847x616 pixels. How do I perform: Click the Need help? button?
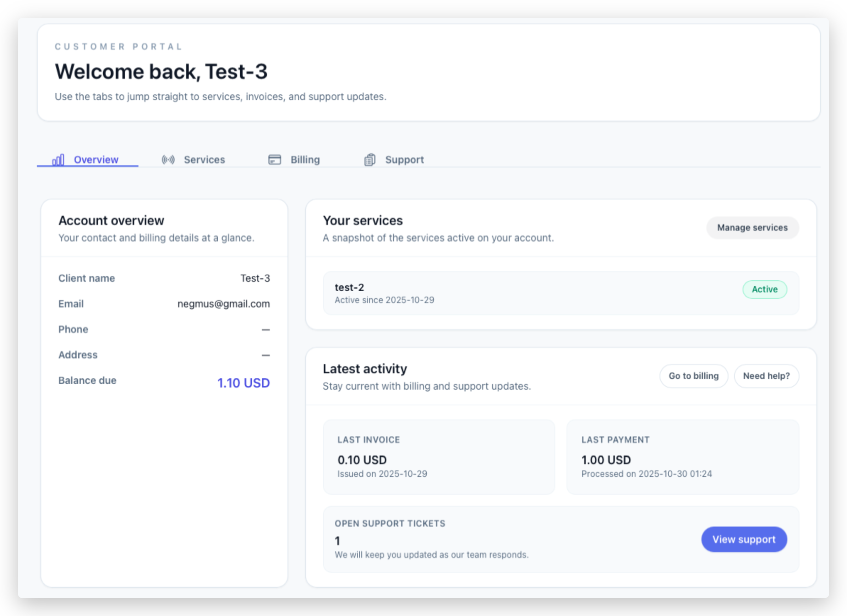(766, 376)
